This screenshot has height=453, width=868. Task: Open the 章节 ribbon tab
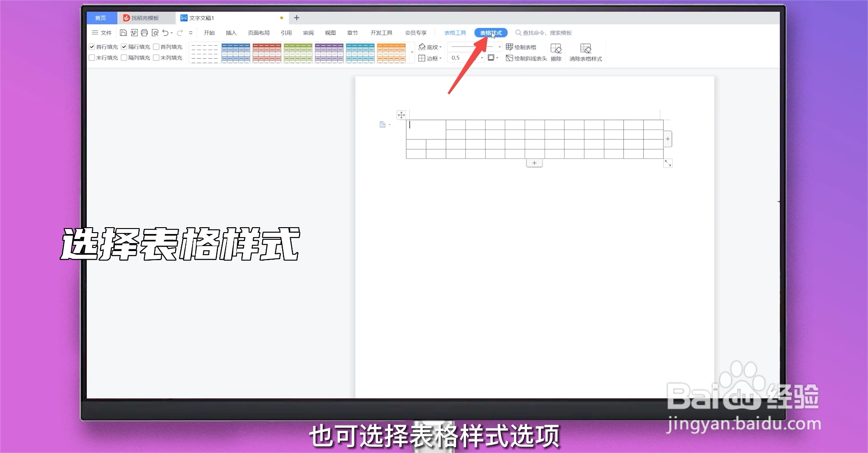(352, 33)
